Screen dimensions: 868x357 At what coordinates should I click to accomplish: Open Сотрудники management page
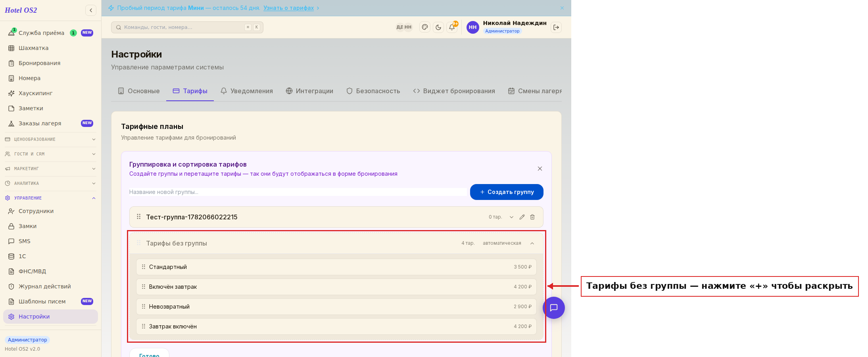point(50,211)
